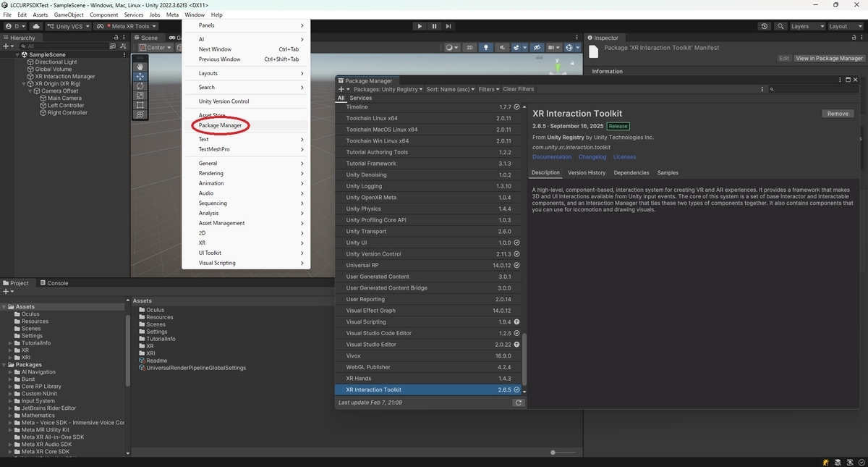Click UniversalRenderPipelineGlobalSettings asset
The height and width of the screenshot is (467, 868).
[192, 368]
